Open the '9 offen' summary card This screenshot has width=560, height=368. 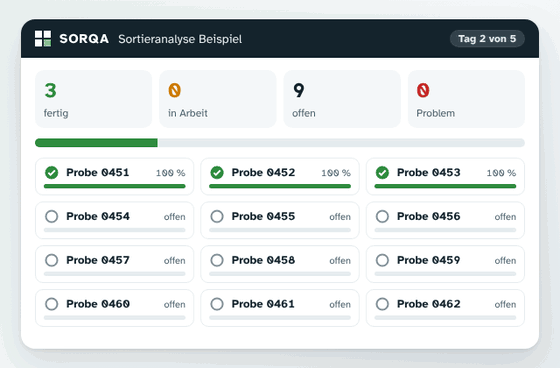pyautogui.click(x=342, y=99)
